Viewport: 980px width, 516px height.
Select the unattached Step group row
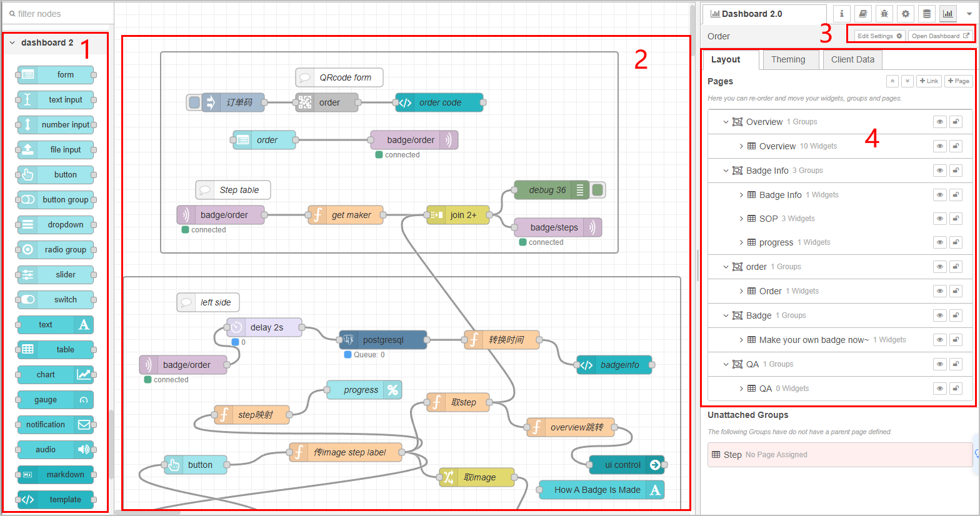click(840, 455)
